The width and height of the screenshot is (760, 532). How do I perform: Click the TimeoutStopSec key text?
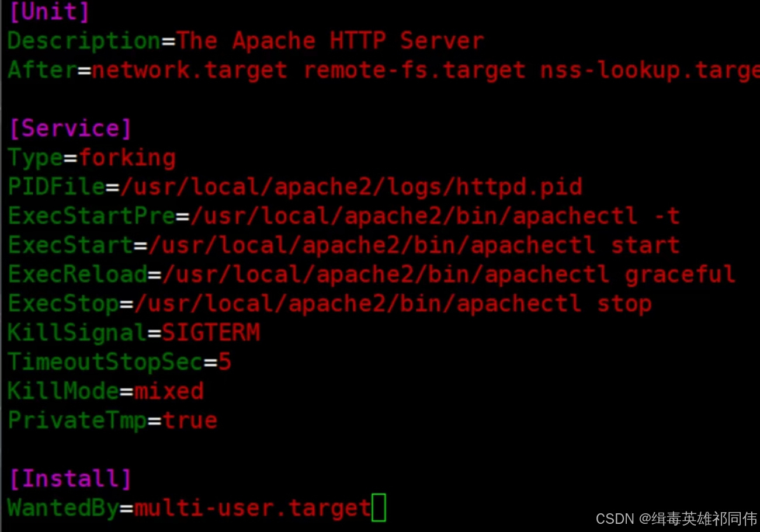click(105, 363)
